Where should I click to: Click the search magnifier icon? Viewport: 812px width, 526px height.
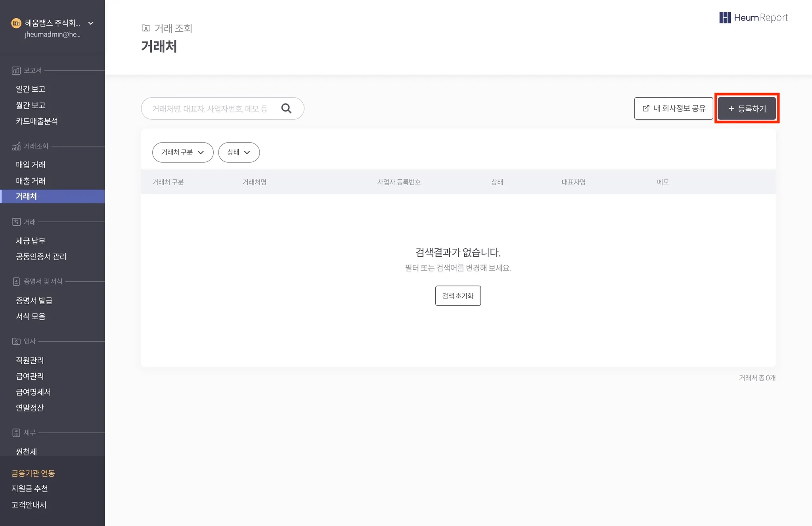click(x=286, y=108)
